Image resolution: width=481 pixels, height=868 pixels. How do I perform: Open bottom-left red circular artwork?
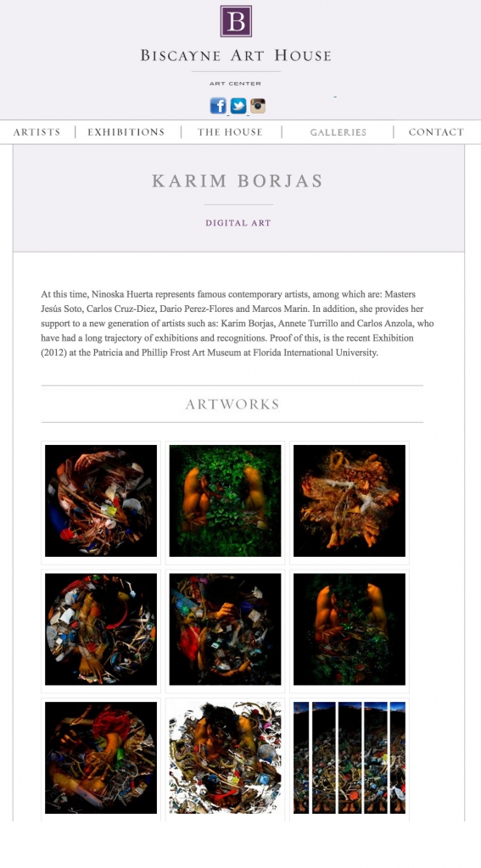coord(101,757)
